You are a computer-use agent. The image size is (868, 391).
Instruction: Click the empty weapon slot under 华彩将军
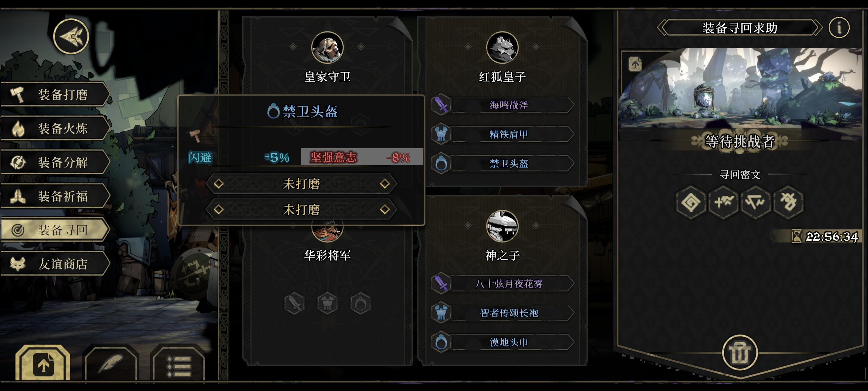tap(294, 303)
